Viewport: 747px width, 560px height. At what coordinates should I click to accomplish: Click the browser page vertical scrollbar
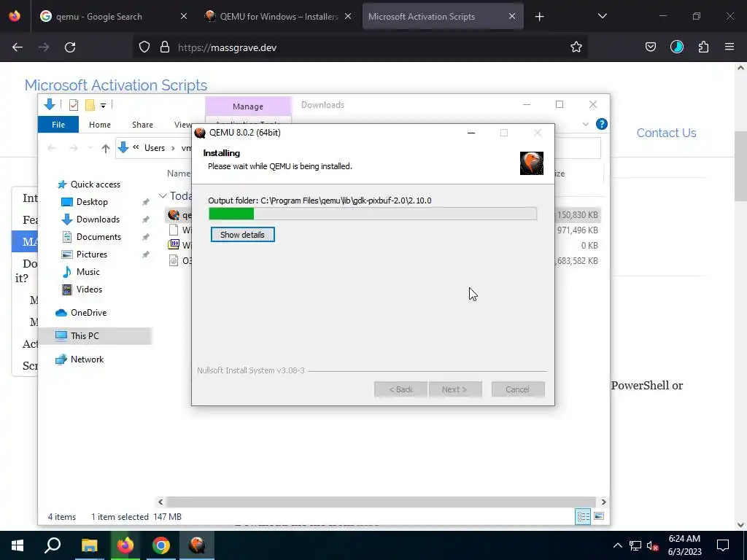tap(740, 166)
